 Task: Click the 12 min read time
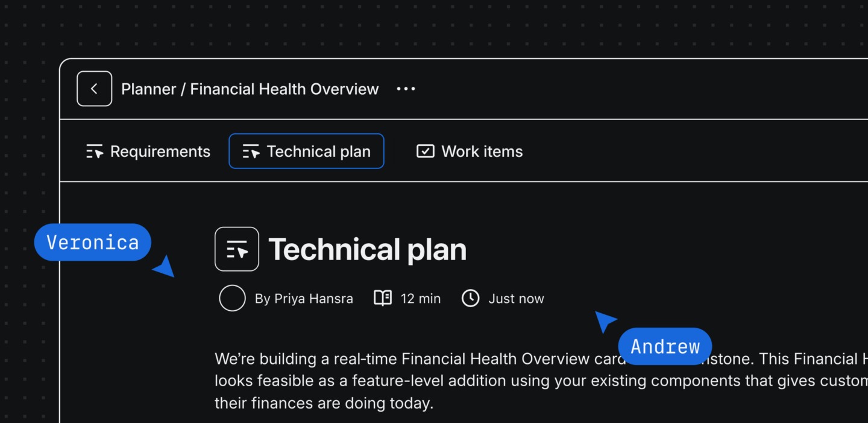click(421, 299)
